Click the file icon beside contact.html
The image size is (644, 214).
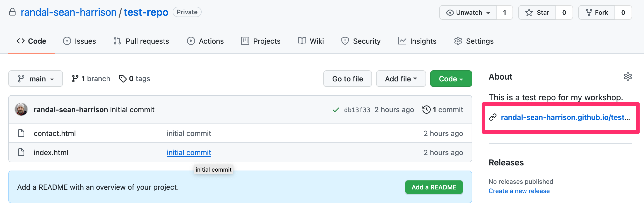[21, 133]
